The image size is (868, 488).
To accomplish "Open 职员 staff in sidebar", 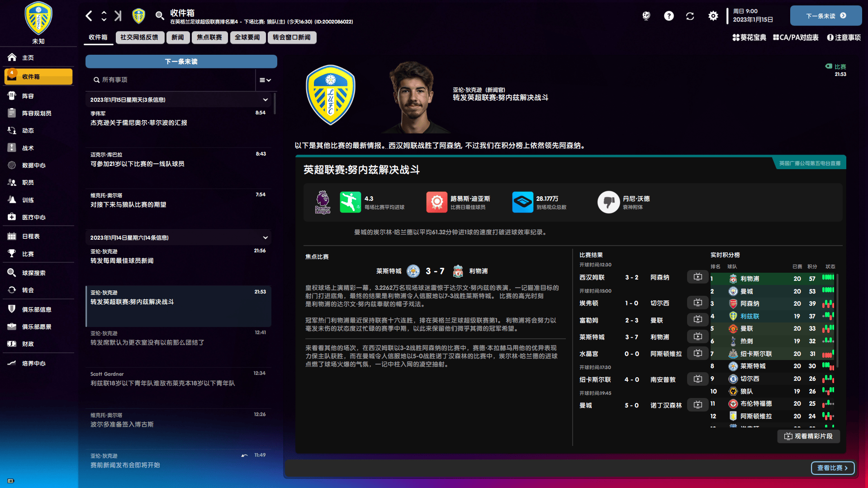I will (x=38, y=182).
